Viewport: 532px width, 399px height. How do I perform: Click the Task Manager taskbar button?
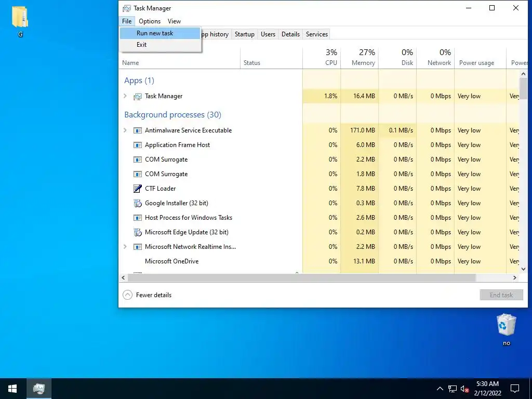[x=38, y=389]
